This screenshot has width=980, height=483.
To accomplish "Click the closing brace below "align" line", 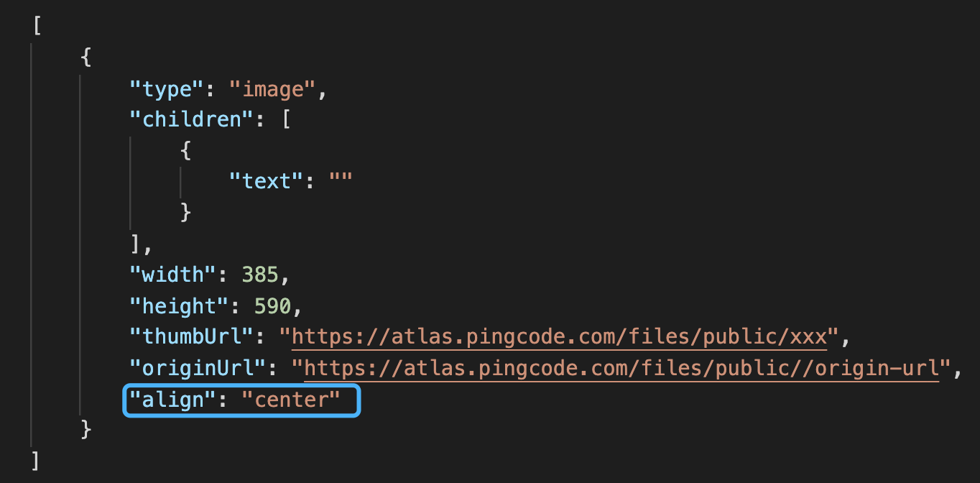I will point(87,430).
